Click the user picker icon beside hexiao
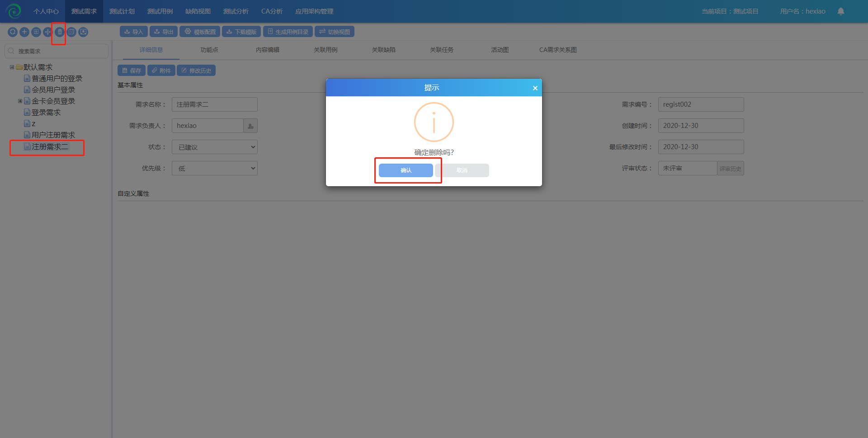868x438 pixels. pos(250,126)
